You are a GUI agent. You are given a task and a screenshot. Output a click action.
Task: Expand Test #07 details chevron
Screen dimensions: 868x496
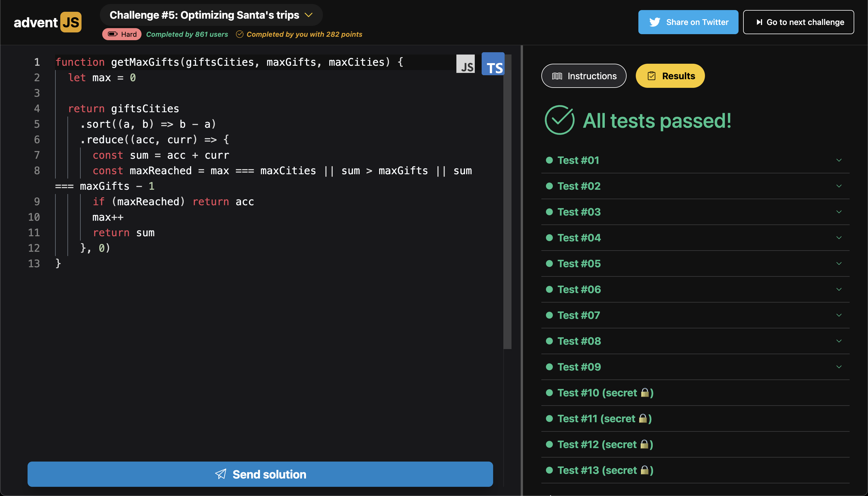[x=839, y=315]
